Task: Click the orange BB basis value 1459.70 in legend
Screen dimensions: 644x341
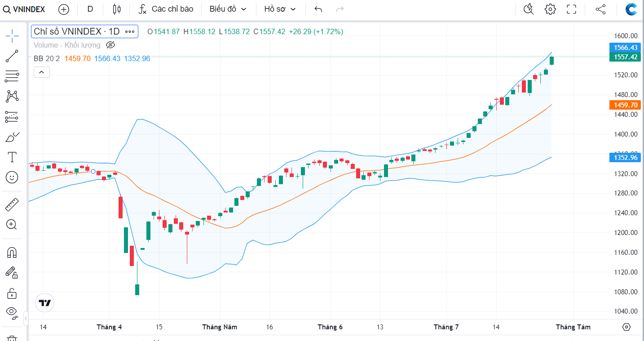Action: tap(78, 58)
